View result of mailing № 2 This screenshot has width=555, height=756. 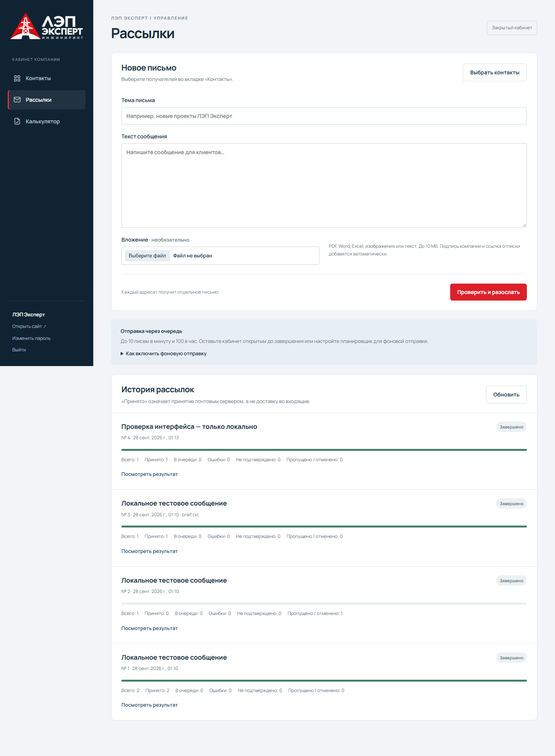point(150,628)
